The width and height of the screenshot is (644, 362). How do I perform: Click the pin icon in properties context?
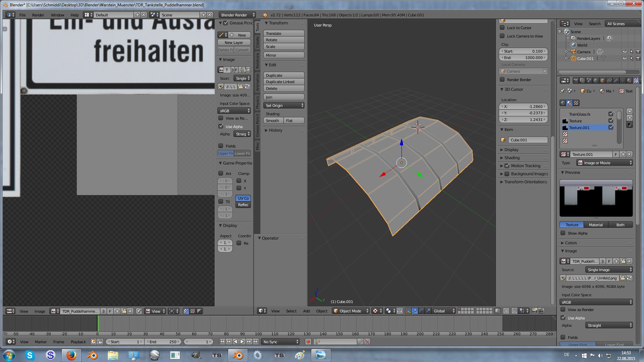[562, 91]
